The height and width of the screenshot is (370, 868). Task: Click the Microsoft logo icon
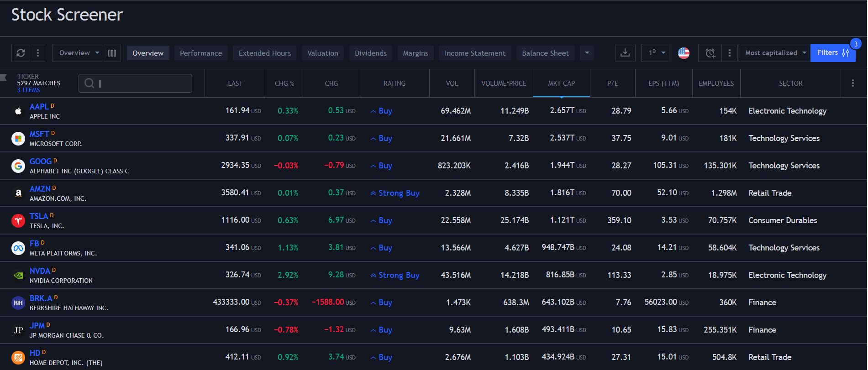point(18,138)
